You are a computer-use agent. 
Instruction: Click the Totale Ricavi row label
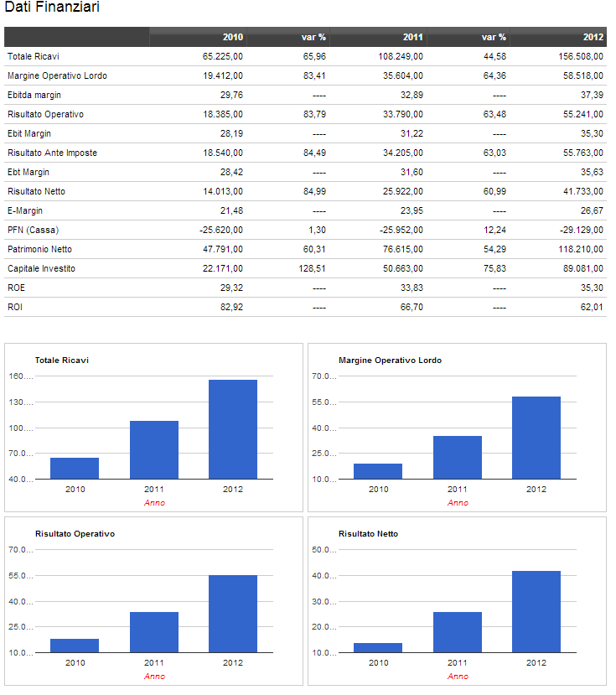[x=34, y=56]
